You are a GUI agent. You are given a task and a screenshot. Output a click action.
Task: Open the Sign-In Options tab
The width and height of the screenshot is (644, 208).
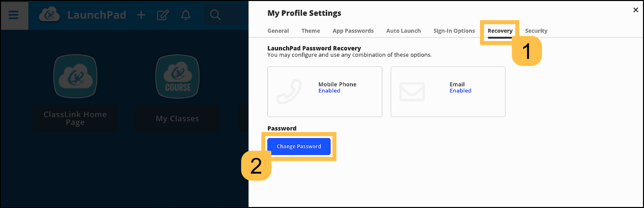click(454, 31)
